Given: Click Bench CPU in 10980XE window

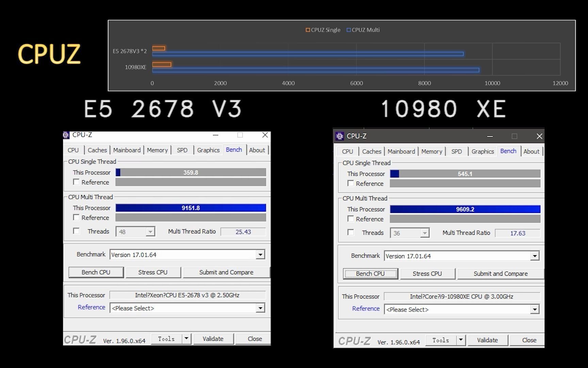Looking at the screenshot, I should click(370, 274).
